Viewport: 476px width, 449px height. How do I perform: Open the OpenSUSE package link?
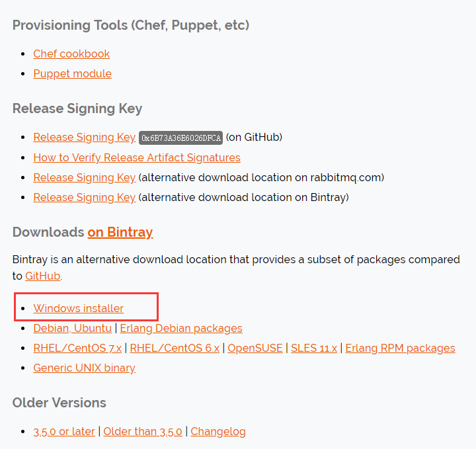click(x=255, y=348)
